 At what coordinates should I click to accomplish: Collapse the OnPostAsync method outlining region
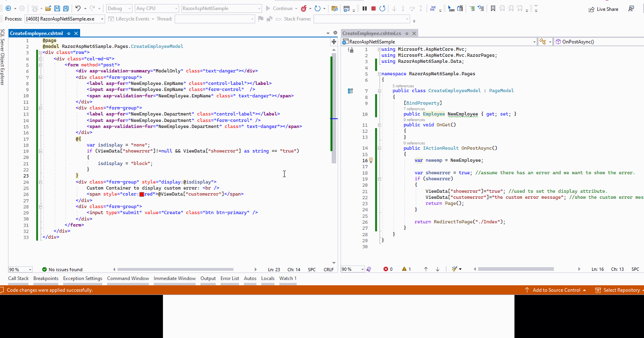click(x=379, y=148)
